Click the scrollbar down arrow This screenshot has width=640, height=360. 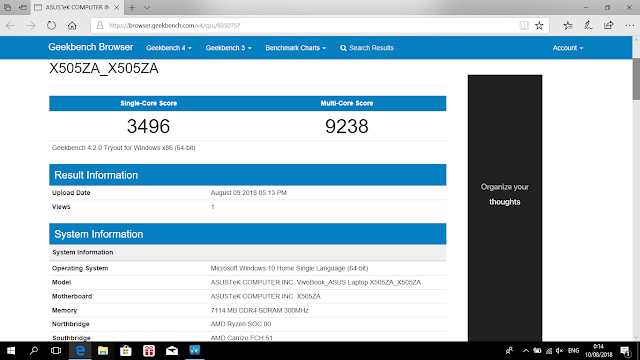pos(636,338)
